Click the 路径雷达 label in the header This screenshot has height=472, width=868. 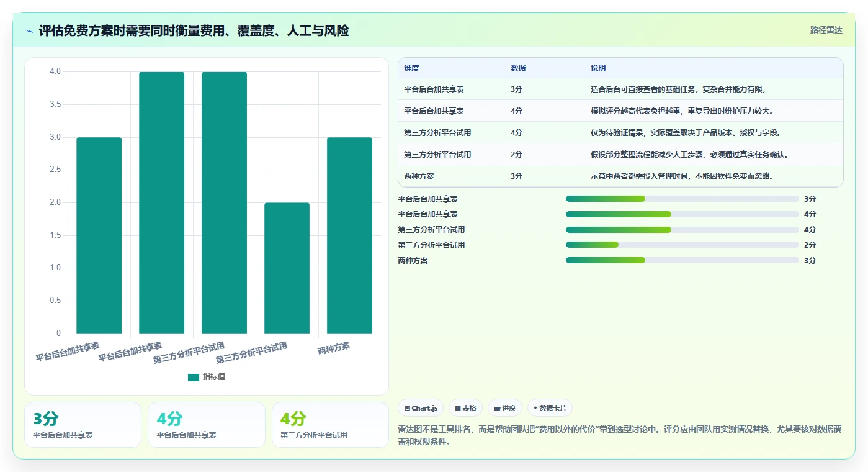[826, 30]
